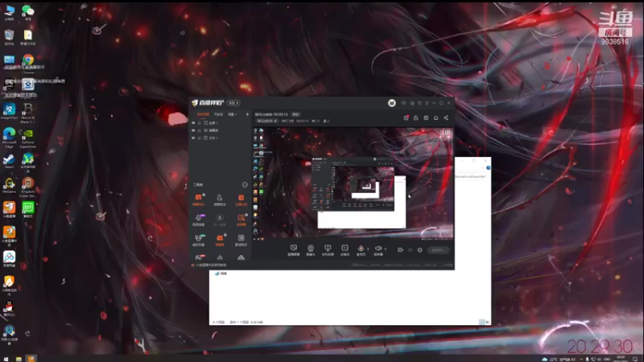The width and height of the screenshot is (644, 362).
Task: Click the padlock icon in the room info bar
Action: click(415, 117)
